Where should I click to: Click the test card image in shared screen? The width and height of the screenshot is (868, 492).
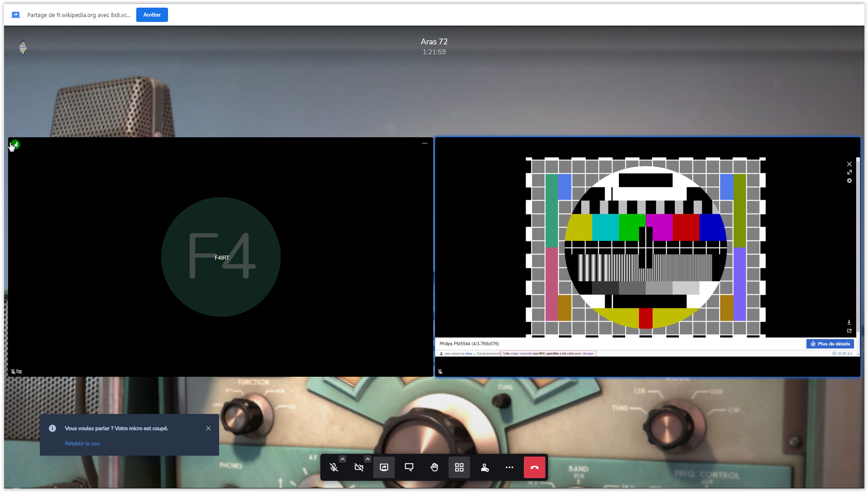click(646, 247)
